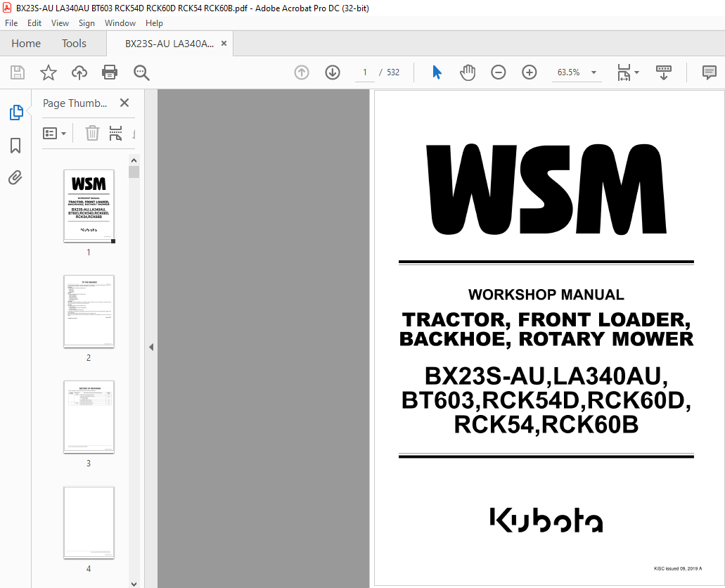Close the Page Thumbnails panel
This screenshot has width=725, height=588.
pyautogui.click(x=124, y=103)
